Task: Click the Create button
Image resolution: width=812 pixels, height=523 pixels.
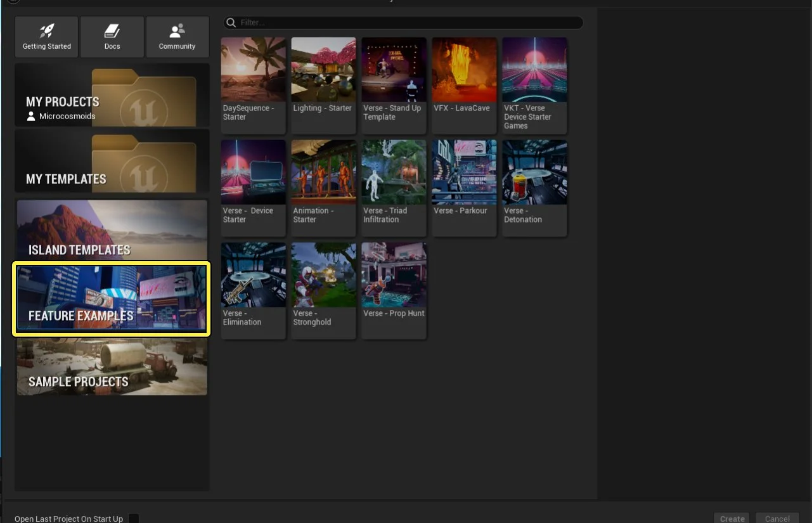Action: tap(732, 519)
